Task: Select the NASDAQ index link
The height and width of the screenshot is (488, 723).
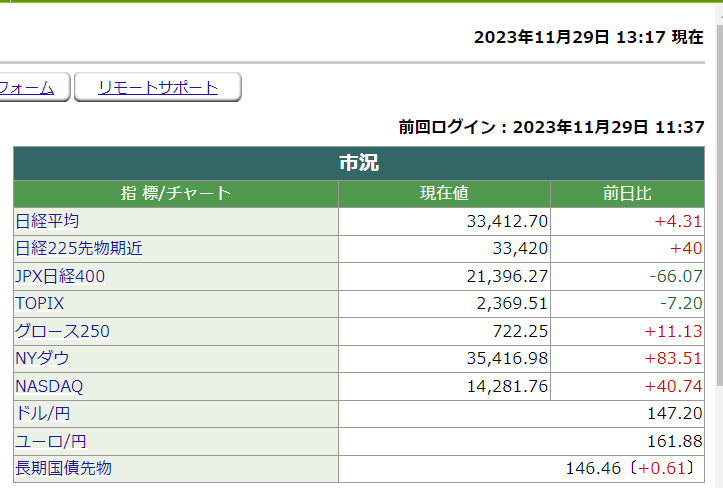Action: (x=49, y=386)
